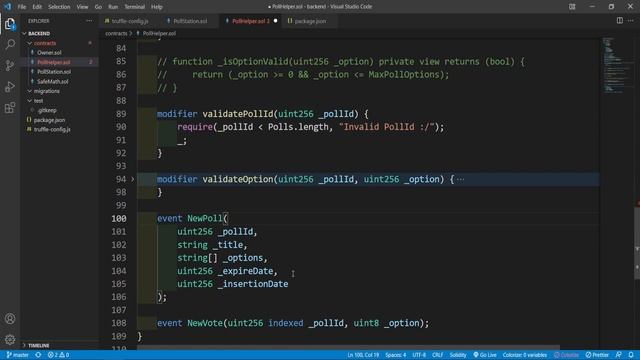Place cursor on line number 100
The width and height of the screenshot is (640, 360).
tap(119, 218)
